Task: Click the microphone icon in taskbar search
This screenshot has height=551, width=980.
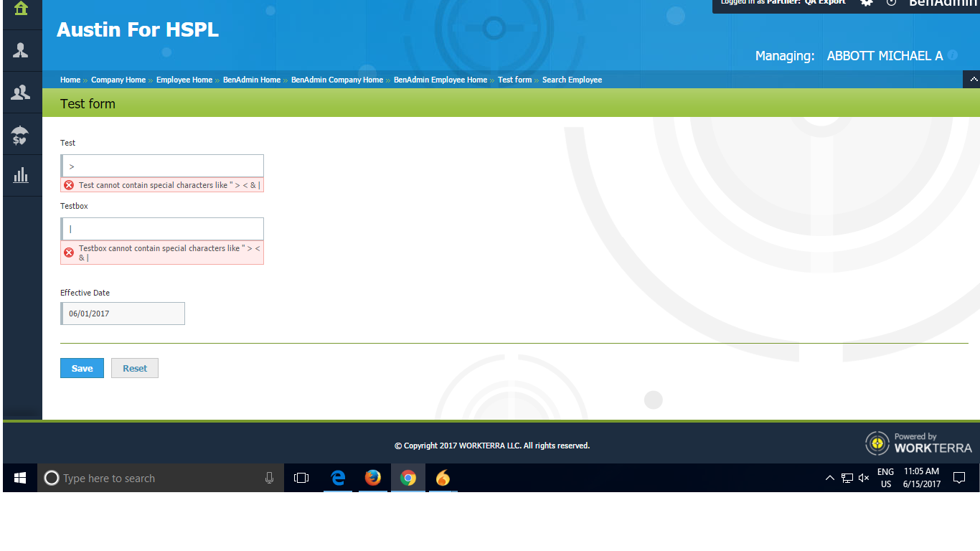Action: pos(269,478)
